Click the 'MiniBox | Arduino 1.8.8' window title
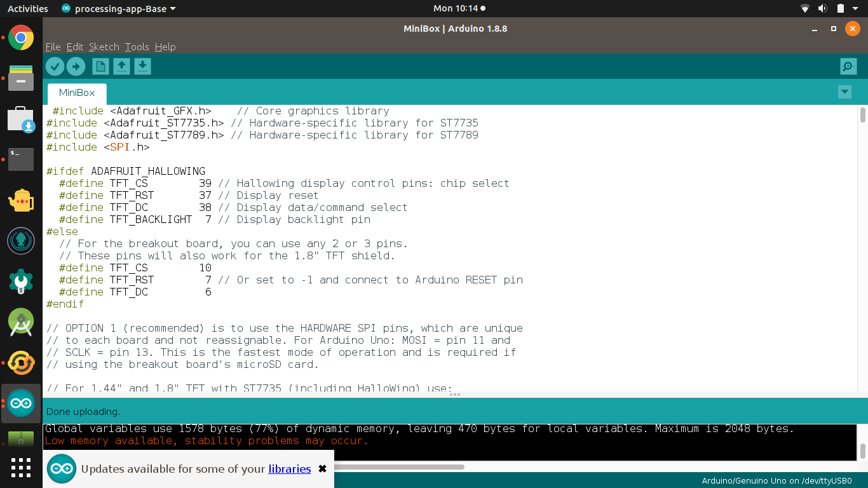The width and height of the screenshot is (868, 488). (455, 29)
